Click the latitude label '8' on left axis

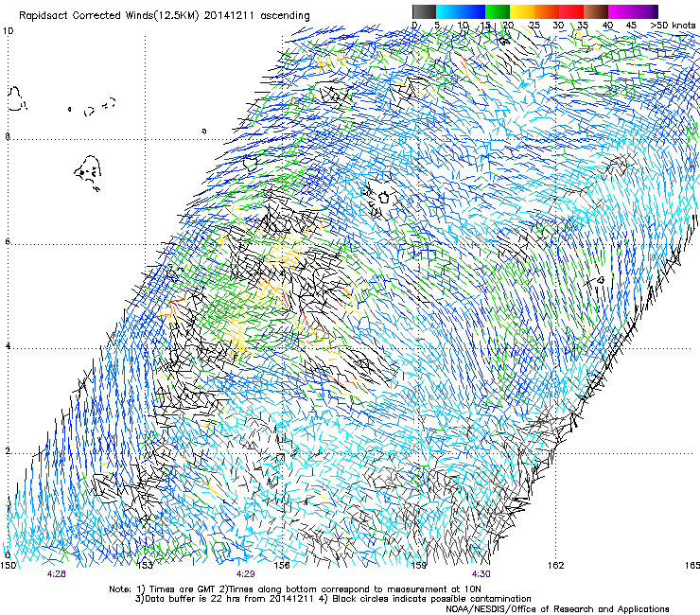pos(8,136)
